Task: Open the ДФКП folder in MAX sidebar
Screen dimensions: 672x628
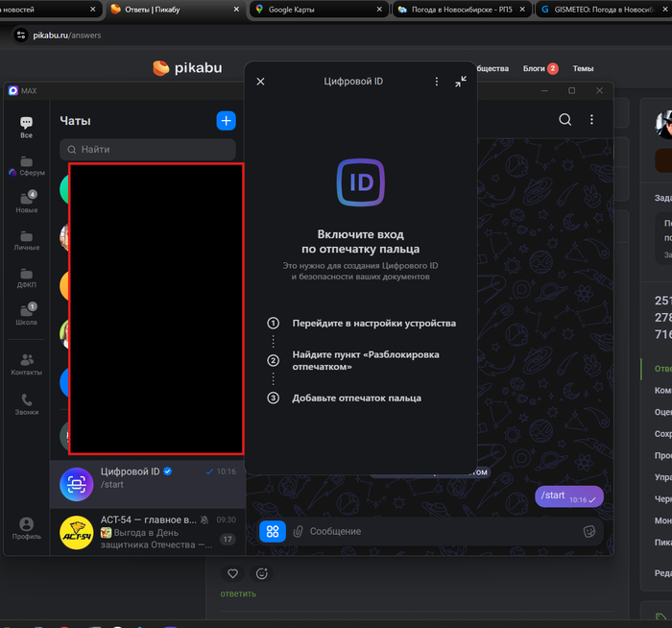Action: coord(26,278)
